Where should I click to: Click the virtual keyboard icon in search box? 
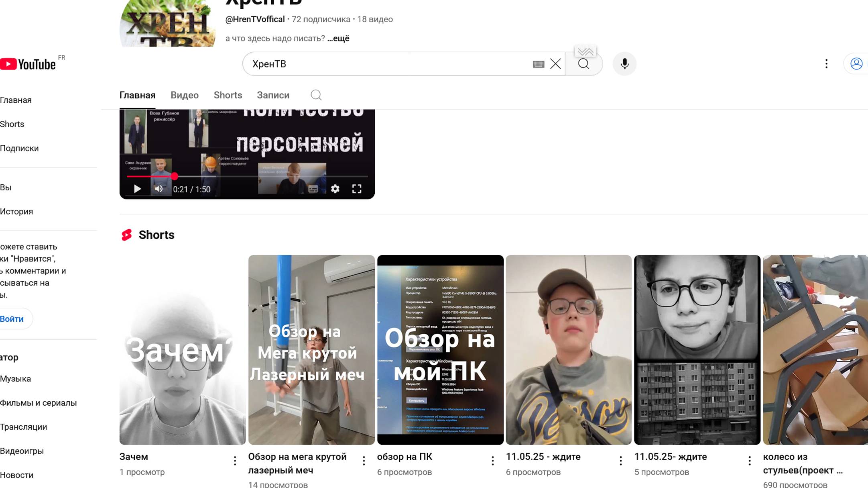(538, 64)
